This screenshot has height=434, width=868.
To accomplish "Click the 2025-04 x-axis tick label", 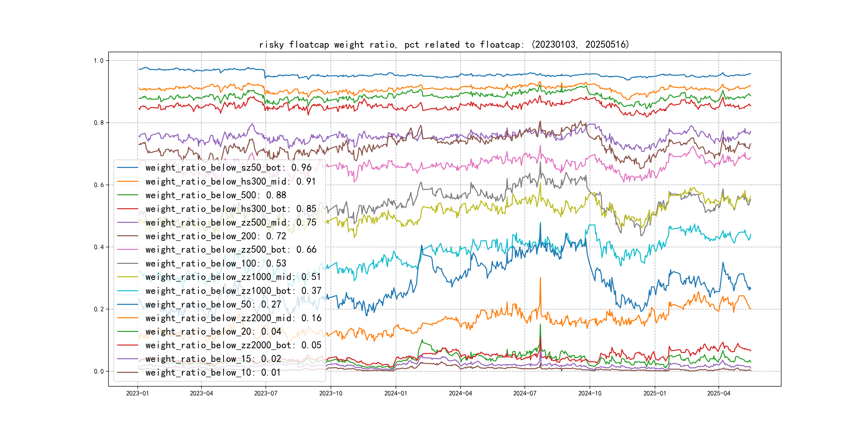I will pos(719,393).
